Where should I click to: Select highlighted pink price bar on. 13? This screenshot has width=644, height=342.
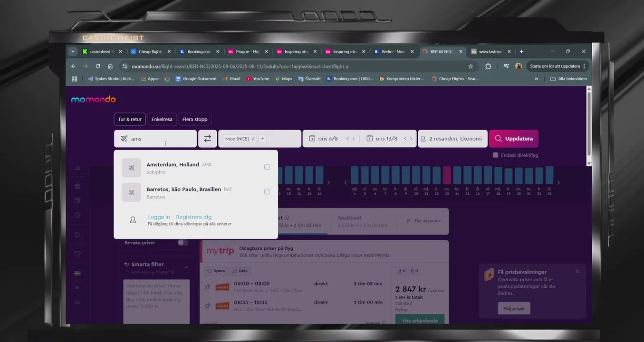(447, 175)
